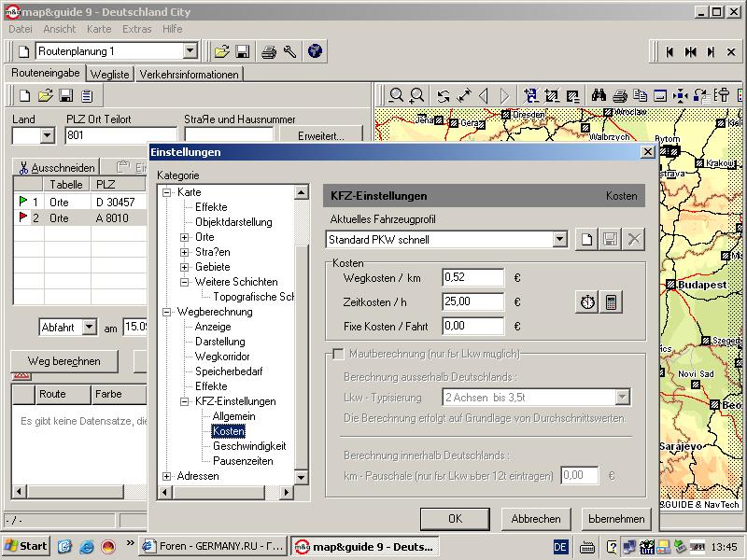Confirm settings with the OK button
The width and height of the screenshot is (747, 560).
point(455,519)
